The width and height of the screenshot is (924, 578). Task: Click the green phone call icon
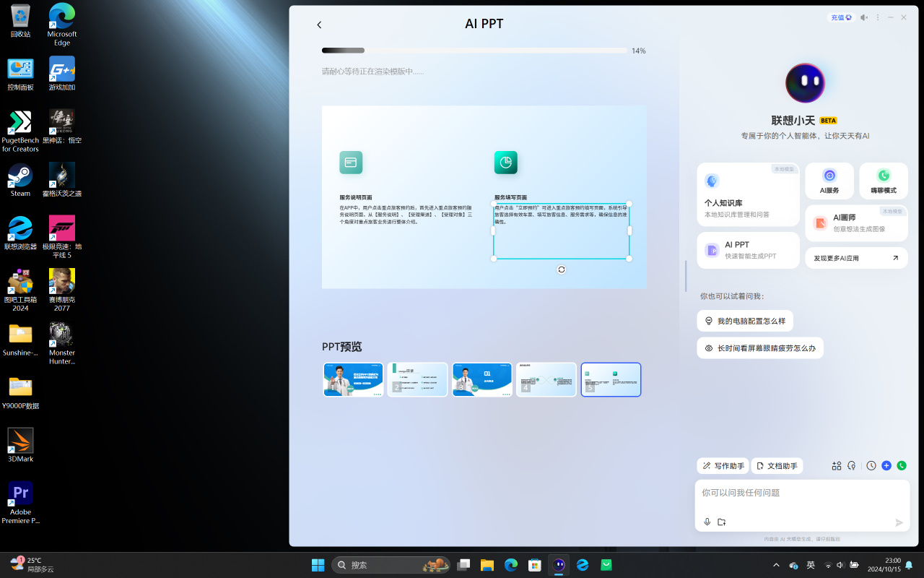tap(902, 466)
